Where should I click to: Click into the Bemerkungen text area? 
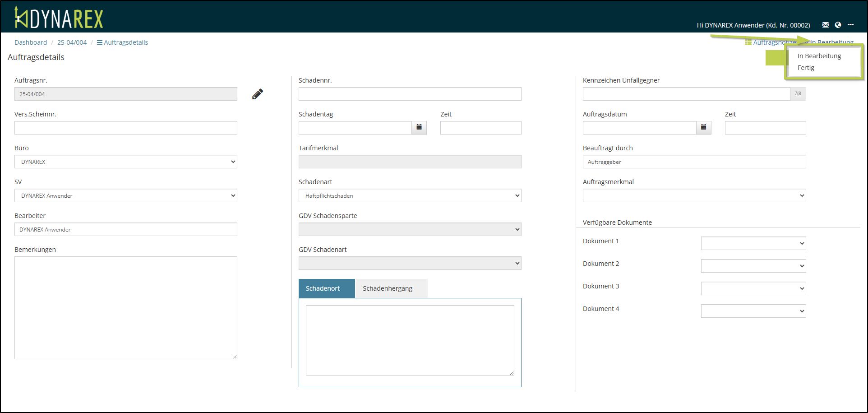coord(125,308)
